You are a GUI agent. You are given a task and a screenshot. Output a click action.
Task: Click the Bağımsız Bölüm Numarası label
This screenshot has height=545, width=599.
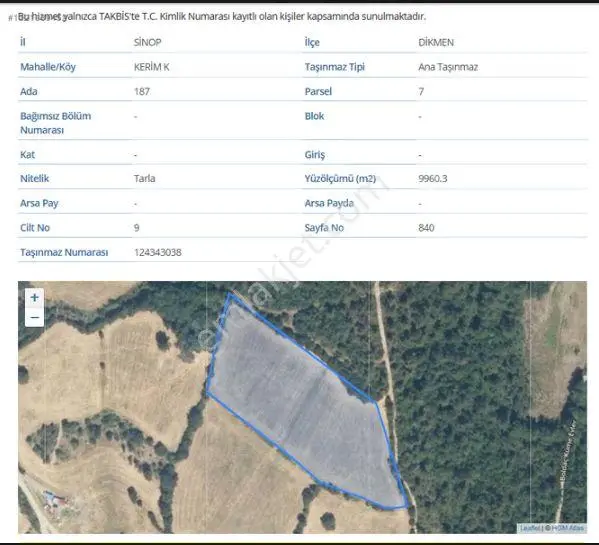pyautogui.click(x=55, y=123)
